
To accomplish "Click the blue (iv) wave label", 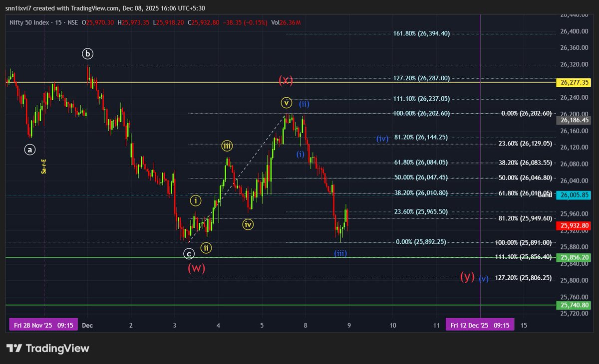I will [x=382, y=139].
